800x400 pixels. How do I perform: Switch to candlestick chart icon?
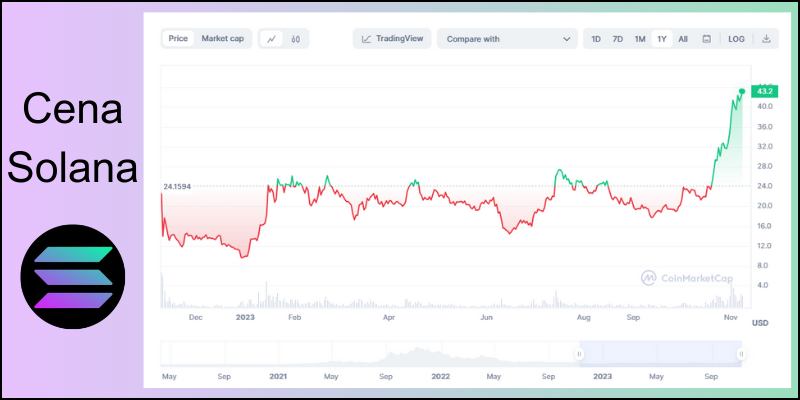(x=296, y=39)
